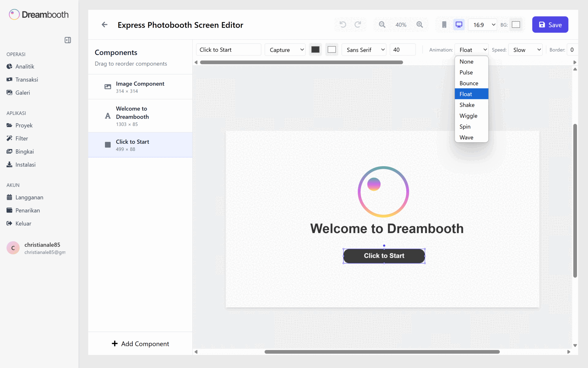588x368 pixels.
Task: Redo the last edit
Action: click(358, 25)
